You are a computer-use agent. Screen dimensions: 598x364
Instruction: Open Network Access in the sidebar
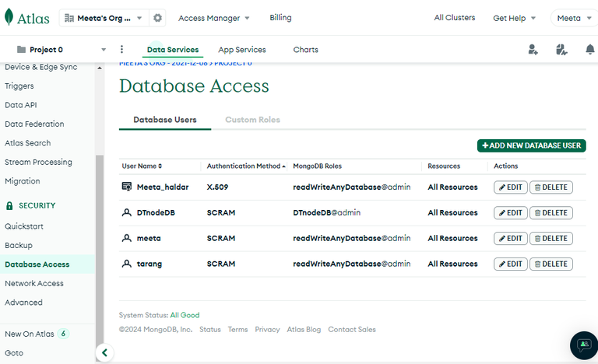point(33,284)
